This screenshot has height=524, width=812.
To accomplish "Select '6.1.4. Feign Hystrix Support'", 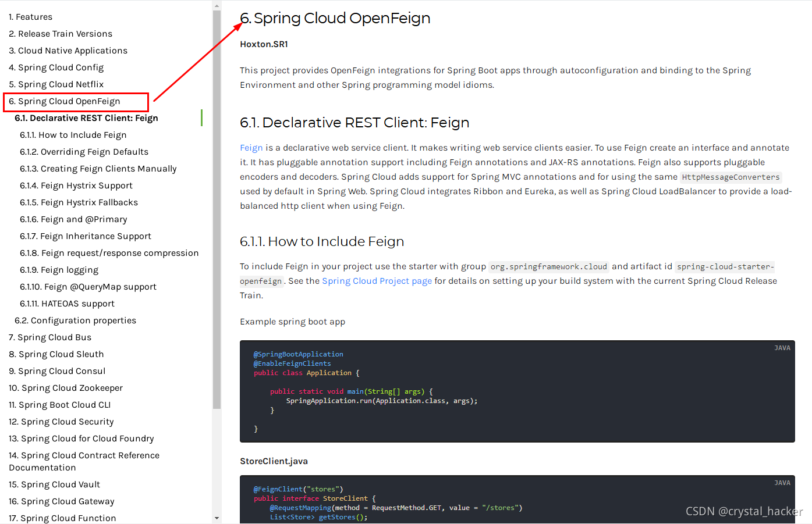I will point(76,186).
